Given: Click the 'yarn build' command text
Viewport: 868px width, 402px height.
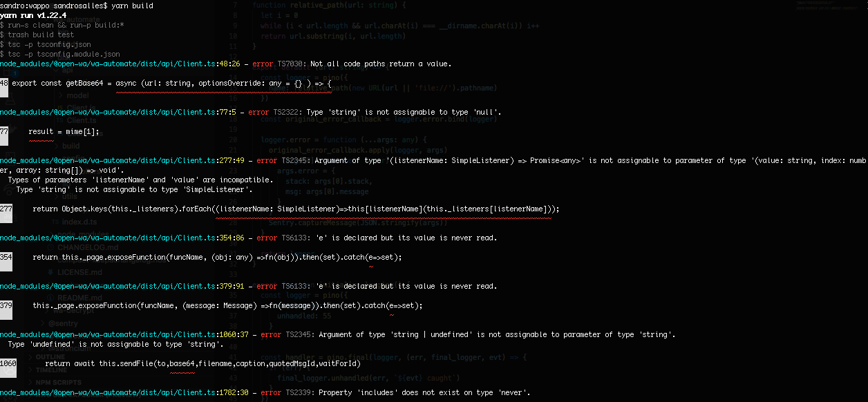Looking at the screenshot, I should click(x=133, y=6).
